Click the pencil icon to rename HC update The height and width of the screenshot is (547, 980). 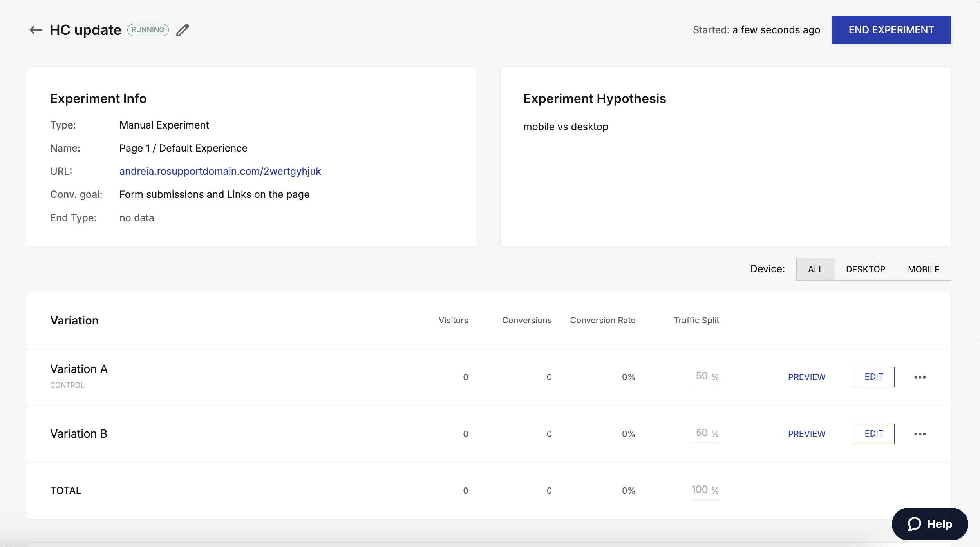tap(183, 29)
